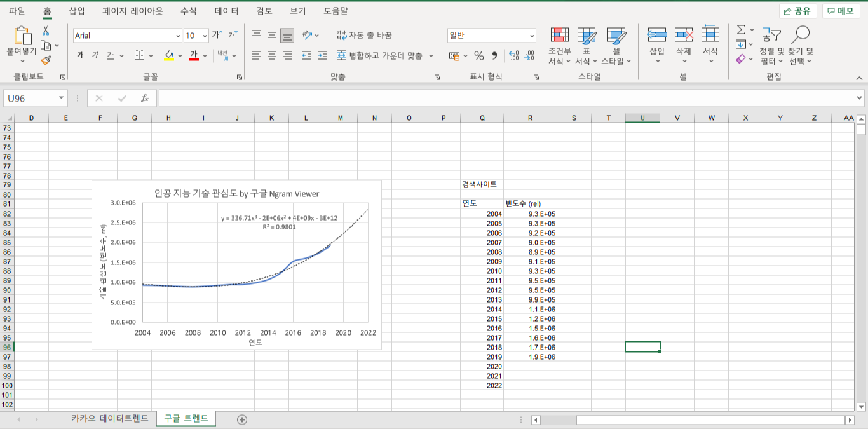The image size is (868, 429).
Task: Open clipboard group dialog launcher
Action: pyautogui.click(x=63, y=77)
